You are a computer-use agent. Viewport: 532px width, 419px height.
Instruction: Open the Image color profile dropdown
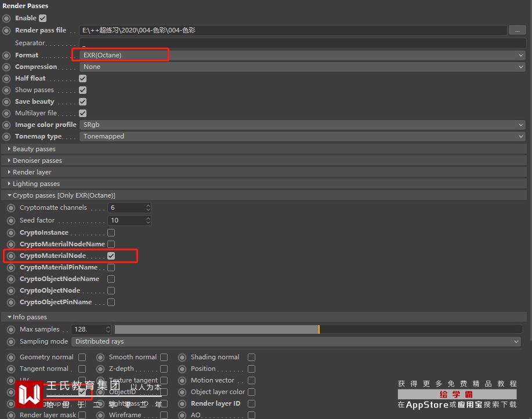[x=302, y=125]
